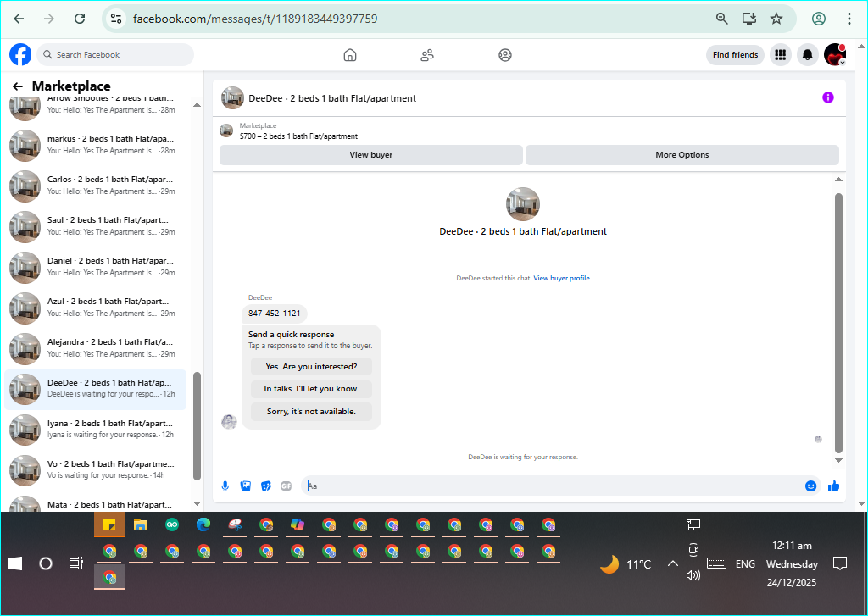The width and height of the screenshot is (868, 616).
Task: Open the View buyer profile link
Action: click(x=561, y=279)
